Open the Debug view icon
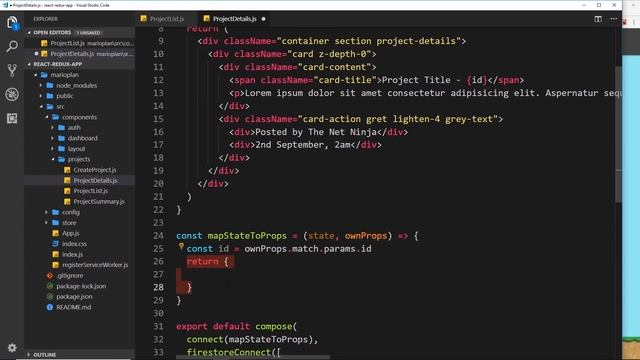 coord(12,94)
